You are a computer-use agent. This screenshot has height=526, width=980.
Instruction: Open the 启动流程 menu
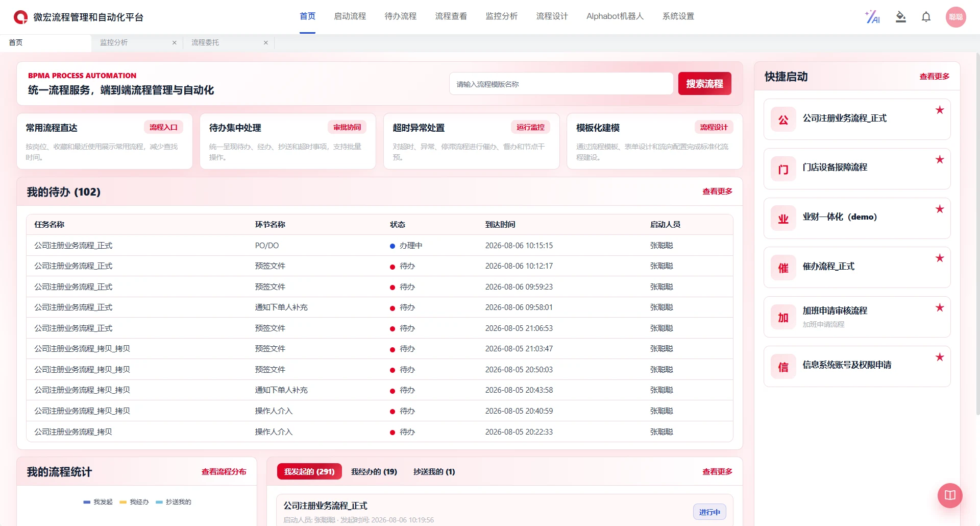350,16
